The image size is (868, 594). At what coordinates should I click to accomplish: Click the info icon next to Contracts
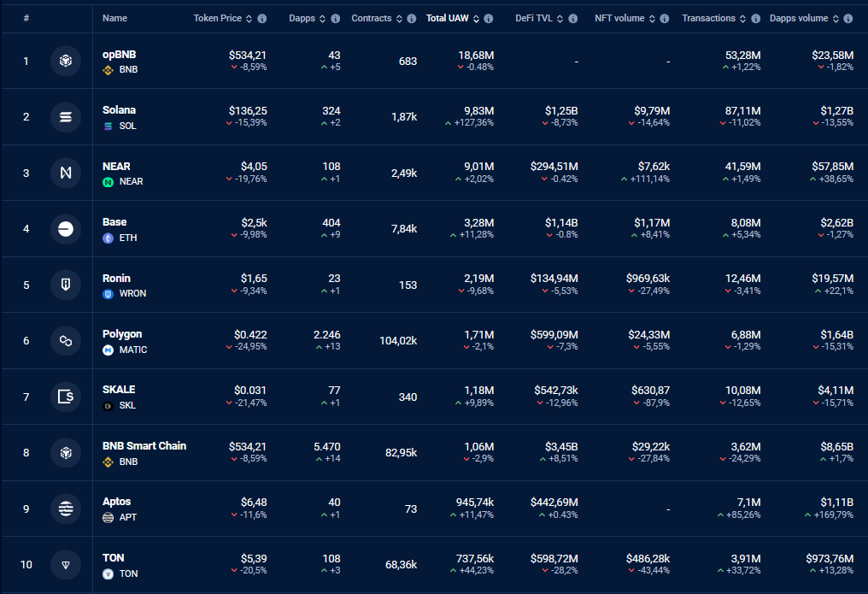point(411,18)
